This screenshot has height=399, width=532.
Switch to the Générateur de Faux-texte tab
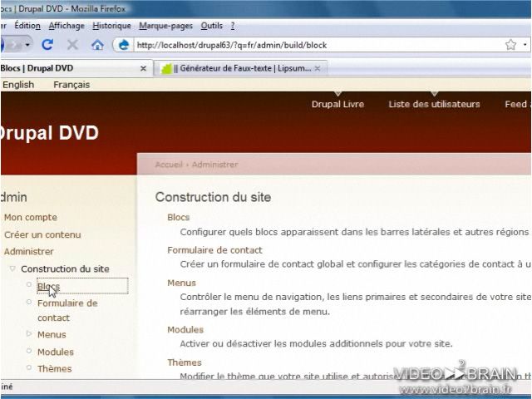point(241,68)
